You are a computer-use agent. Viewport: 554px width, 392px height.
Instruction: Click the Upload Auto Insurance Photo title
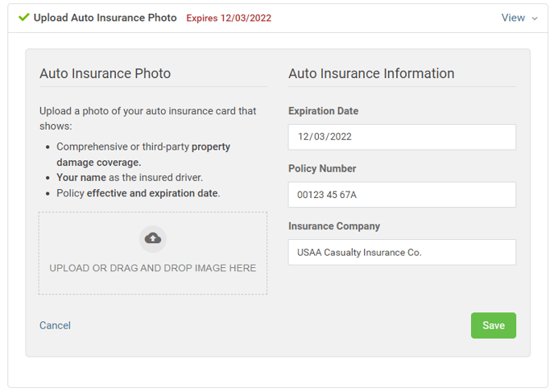pos(105,18)
